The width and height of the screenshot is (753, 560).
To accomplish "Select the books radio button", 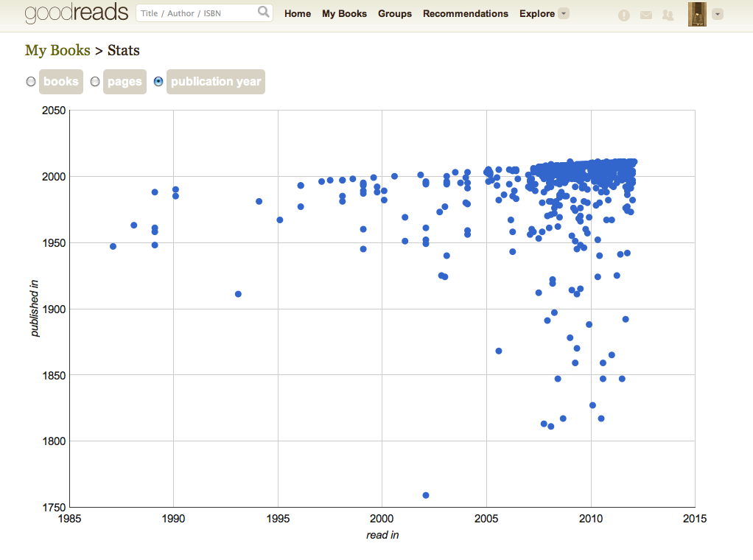I will pyautogui.click(x=31, y=82).
